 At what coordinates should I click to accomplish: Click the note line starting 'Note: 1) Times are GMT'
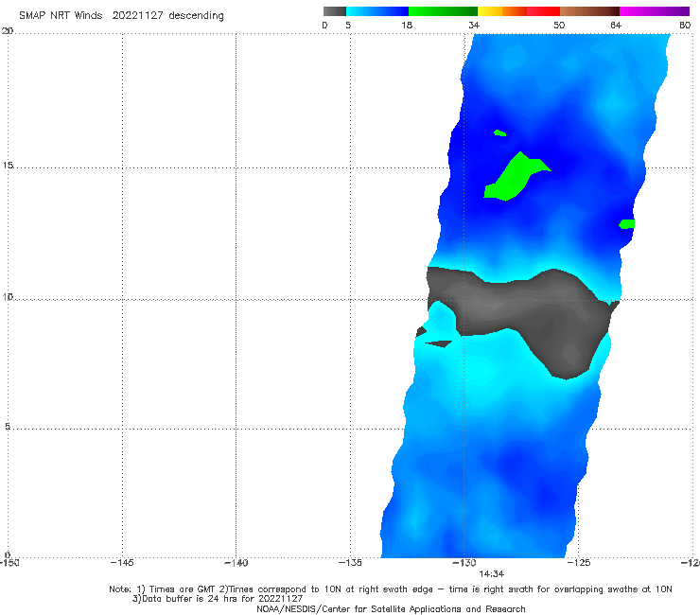tap(391, 589)
